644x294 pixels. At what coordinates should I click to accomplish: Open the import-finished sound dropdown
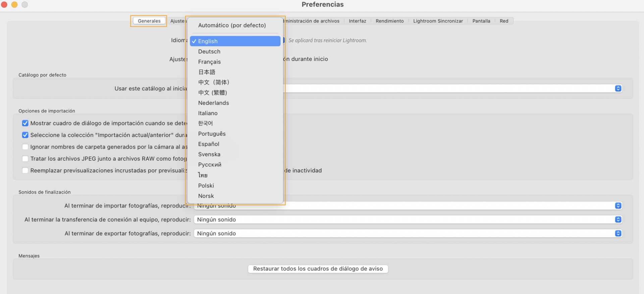[x=618, y=206]
